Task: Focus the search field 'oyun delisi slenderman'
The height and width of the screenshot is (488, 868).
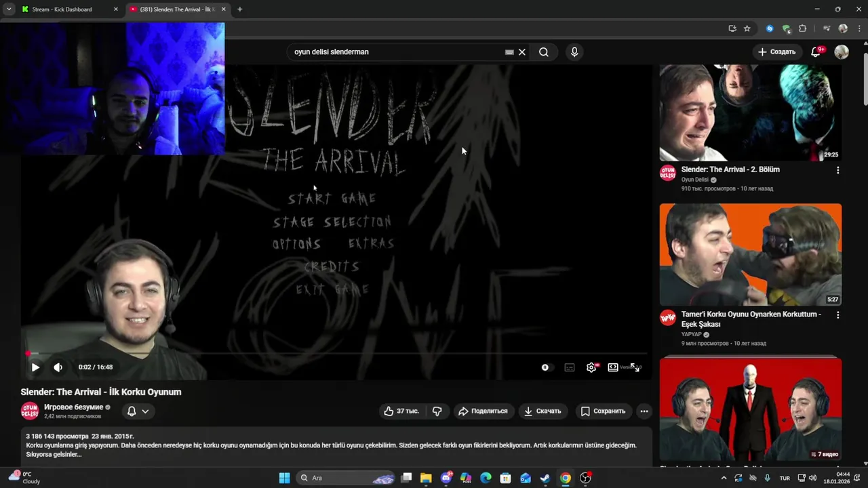Action: tap(397, 52)
